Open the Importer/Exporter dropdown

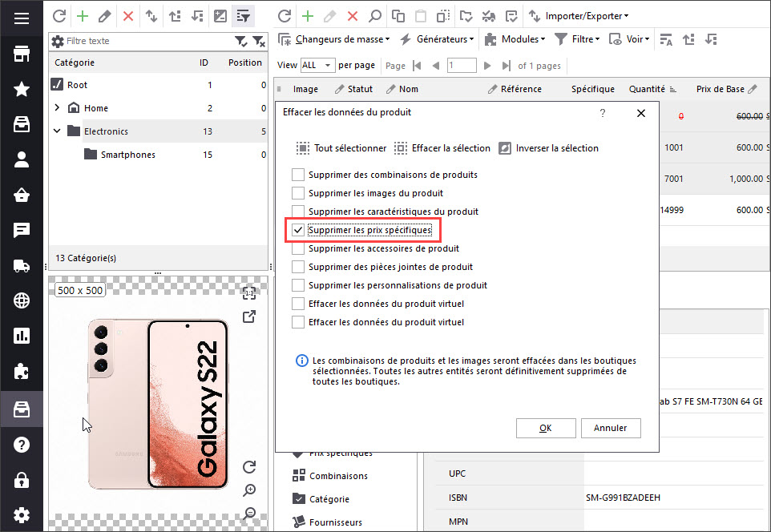[579, 16]
